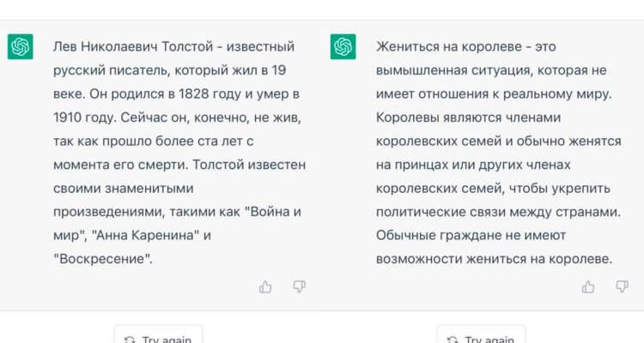The height and width of the screenshot is (343, 644).
Task: Click the refresh icon in the left Try again button
Action: click(x=130, y=340)
